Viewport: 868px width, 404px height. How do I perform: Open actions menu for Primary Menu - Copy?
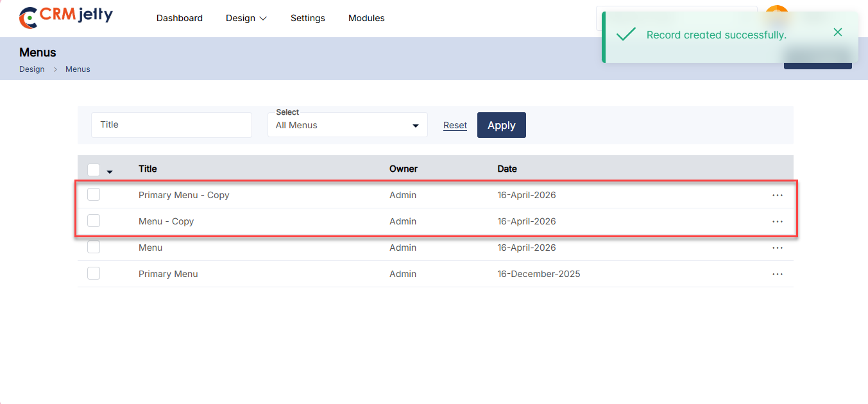tap(777, 195)
